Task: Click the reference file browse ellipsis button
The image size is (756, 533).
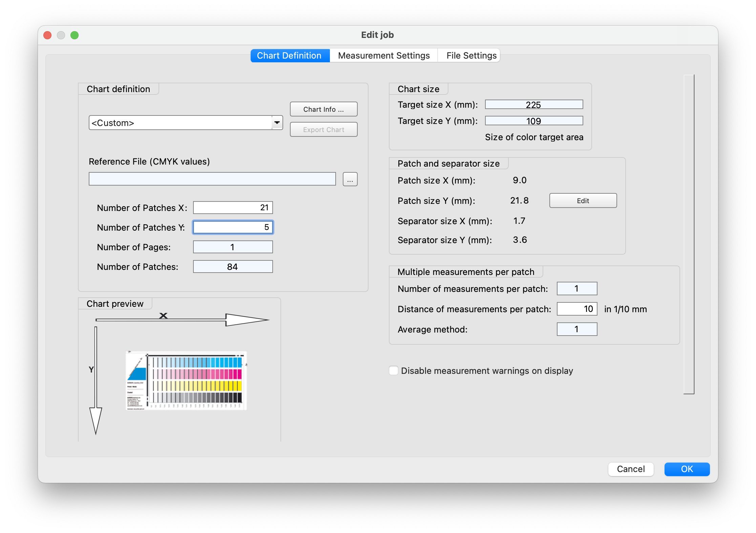Action: click(350, 179)
